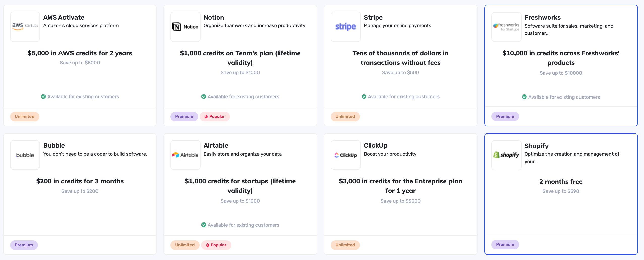Screen dimensions: 644x260
Task: Open the Freshworks deal title
Action: pyautogui.click(x=542, y=17)
